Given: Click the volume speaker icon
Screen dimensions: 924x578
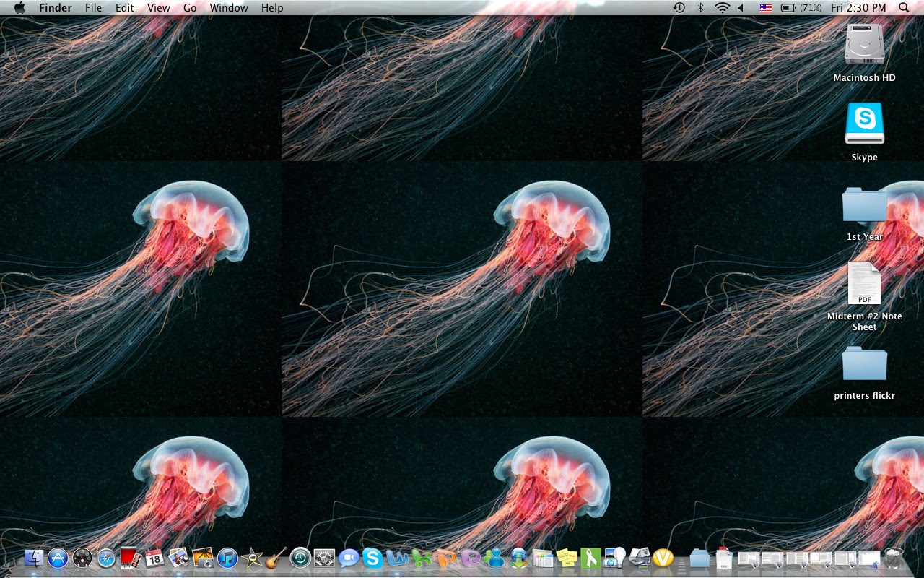Looking at the screenshot, I should click(741, 8).
